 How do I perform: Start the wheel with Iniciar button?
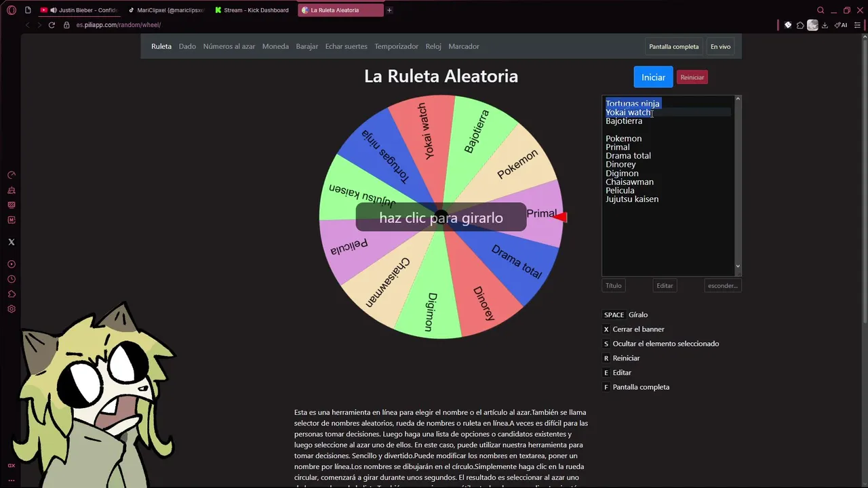pyautogui.click(x=653, y=77)
